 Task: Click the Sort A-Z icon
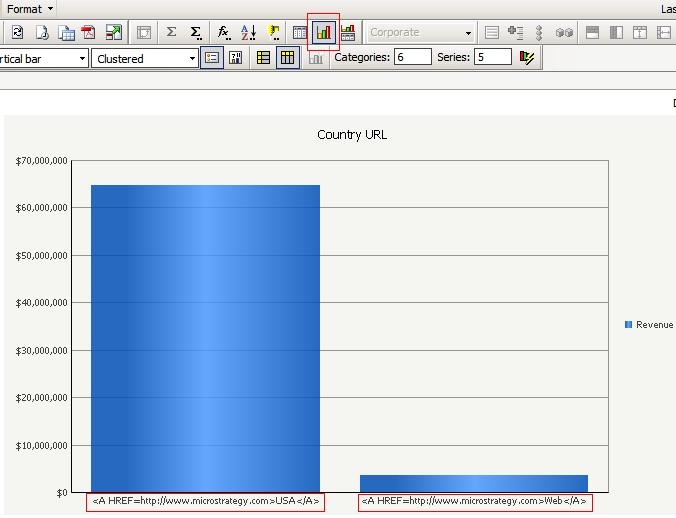pos(248,32)
